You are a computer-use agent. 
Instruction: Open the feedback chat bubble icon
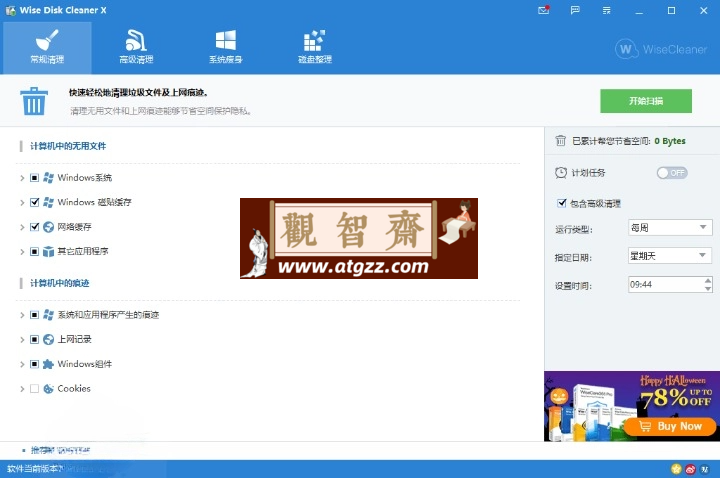tap(575, 10)
